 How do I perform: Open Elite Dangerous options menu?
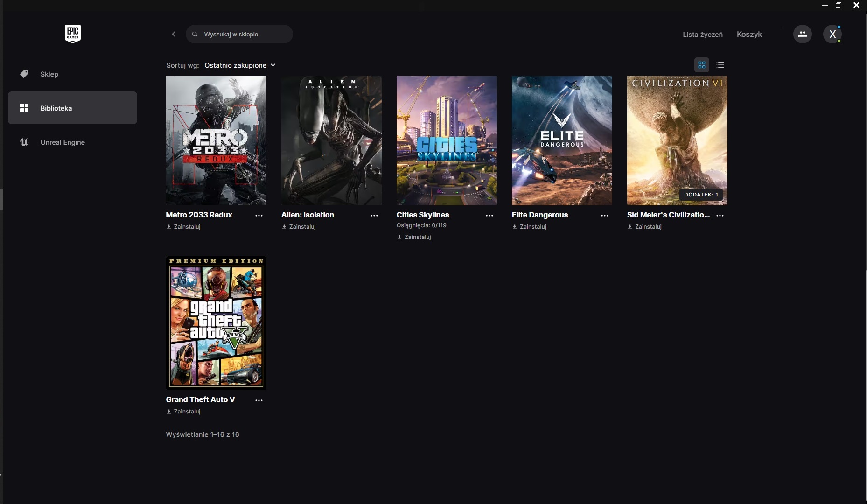point(604,216)
